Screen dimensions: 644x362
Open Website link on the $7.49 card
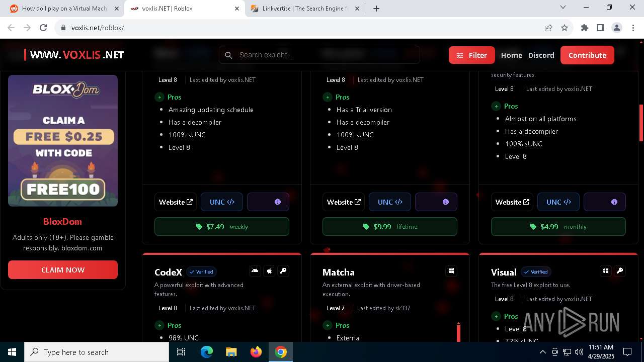click(176, 202)
